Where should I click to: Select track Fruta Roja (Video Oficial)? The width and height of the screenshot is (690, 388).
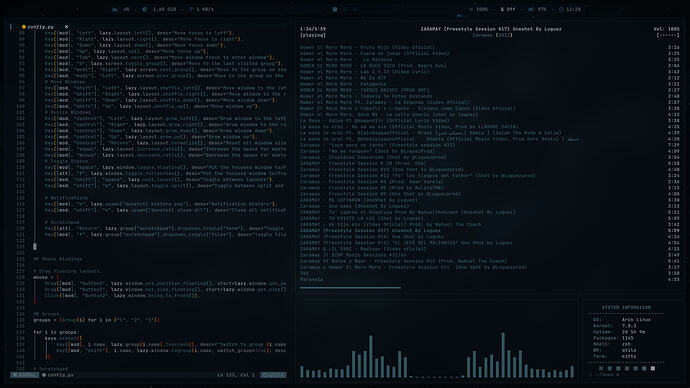367,48
